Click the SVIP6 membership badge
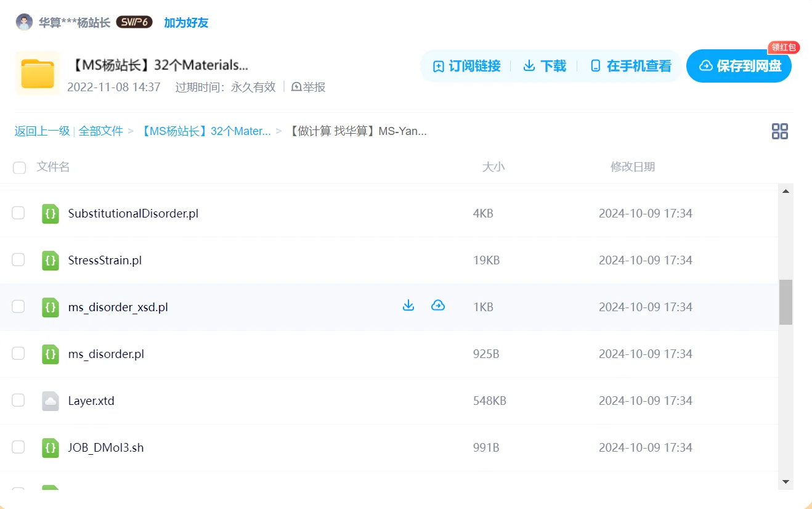The image size is (812, 509). tap(134, 23)
